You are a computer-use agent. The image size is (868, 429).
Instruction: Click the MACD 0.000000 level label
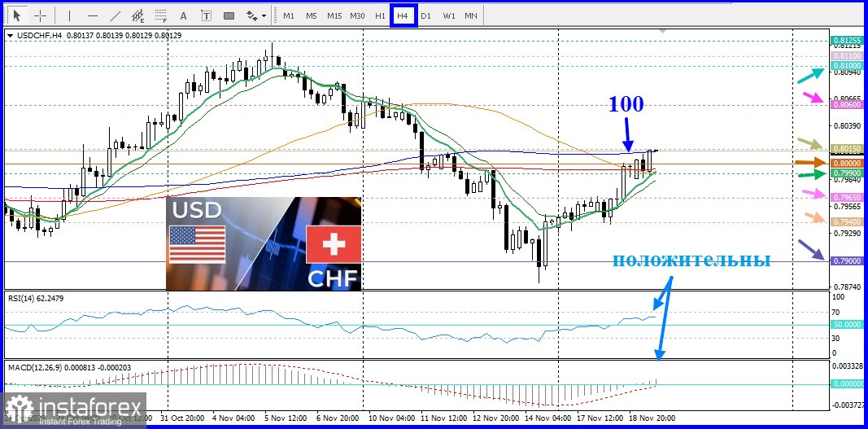[x=846, y=383]
